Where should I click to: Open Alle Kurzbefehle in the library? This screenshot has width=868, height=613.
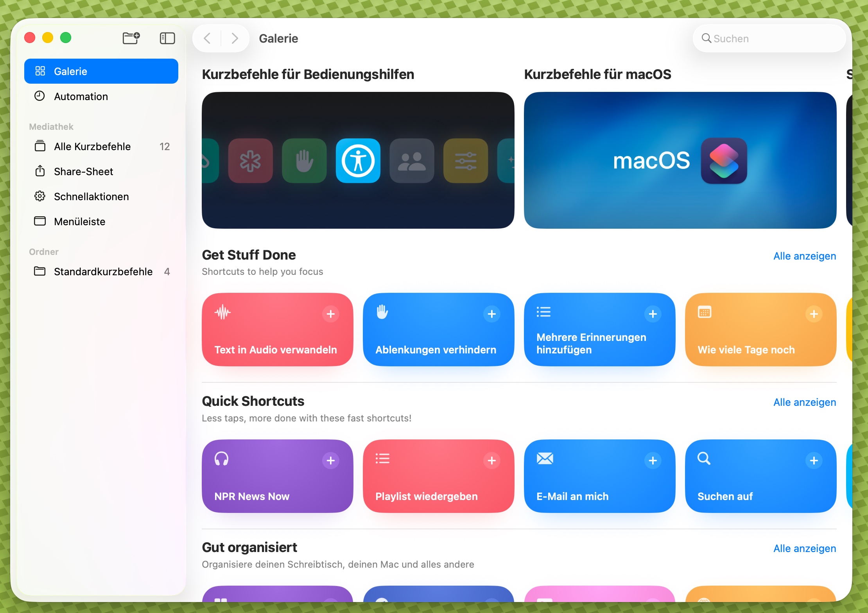click(x=101, y=146)
